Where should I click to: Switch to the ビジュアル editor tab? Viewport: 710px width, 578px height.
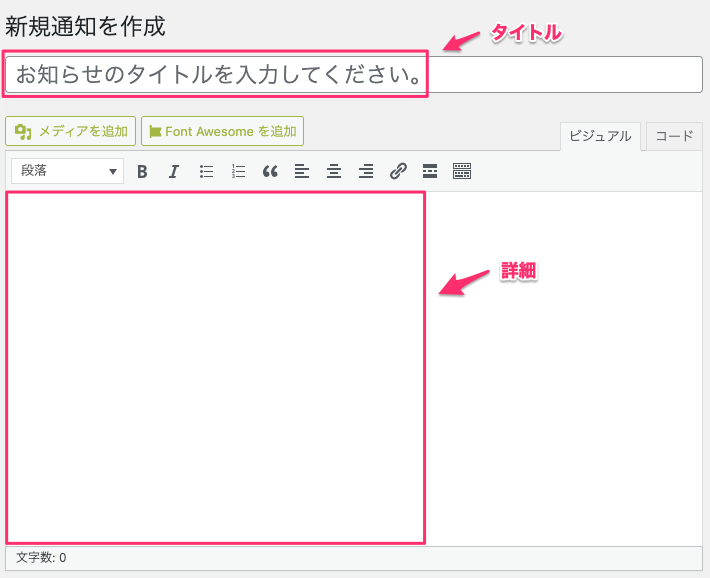pos(600,136)
